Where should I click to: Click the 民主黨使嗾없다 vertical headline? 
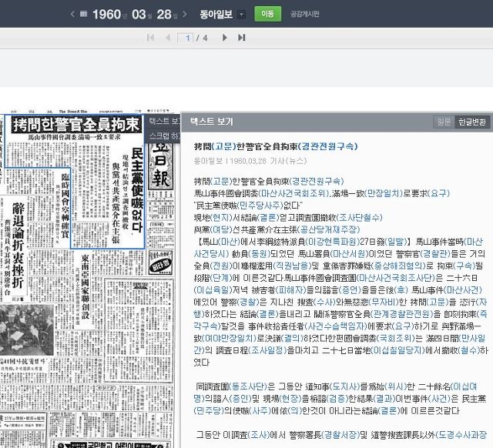137,190
